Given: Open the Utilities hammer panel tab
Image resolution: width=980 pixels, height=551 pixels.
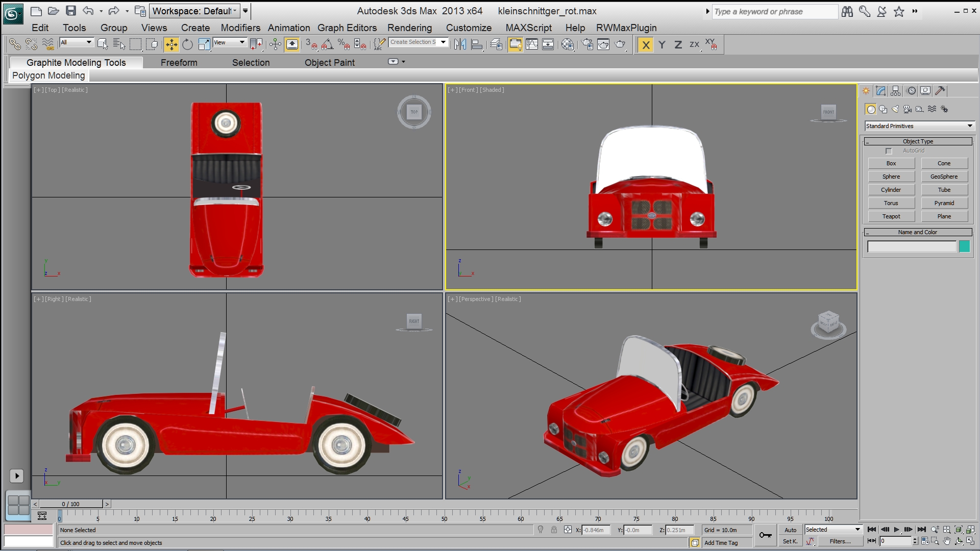Looking at the screenshot, I should click(x=940, y=91).
